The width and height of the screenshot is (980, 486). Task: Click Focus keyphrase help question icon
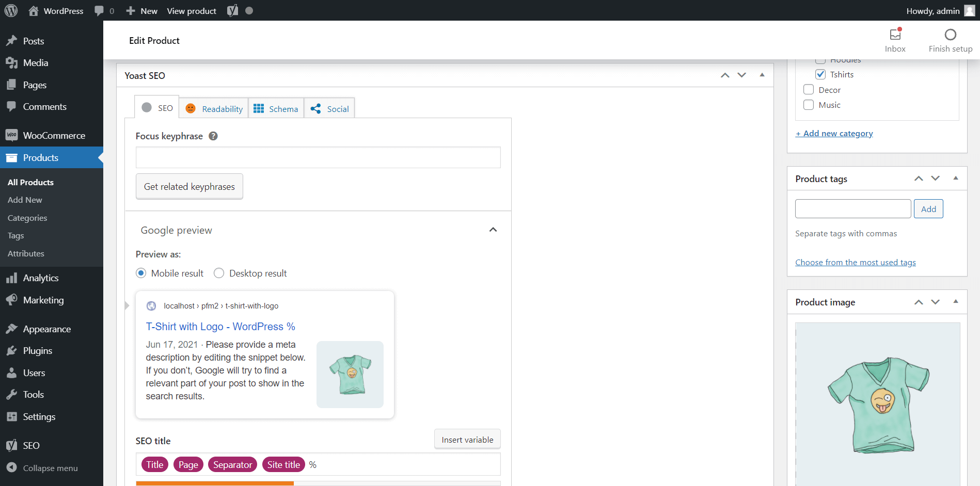pos(213,136)
